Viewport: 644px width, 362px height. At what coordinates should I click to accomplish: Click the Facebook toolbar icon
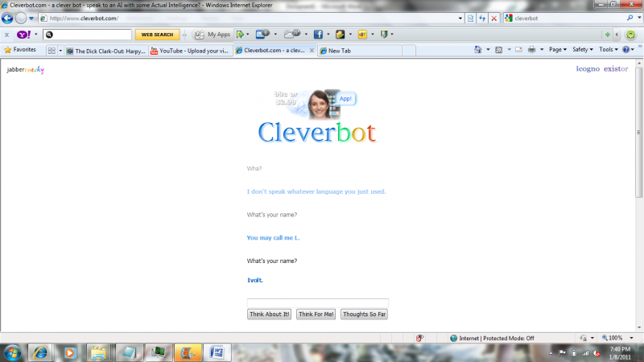pos(318,35)
